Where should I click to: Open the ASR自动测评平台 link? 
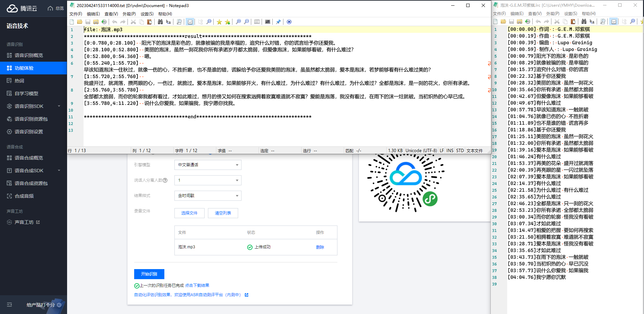coord(191,295)
